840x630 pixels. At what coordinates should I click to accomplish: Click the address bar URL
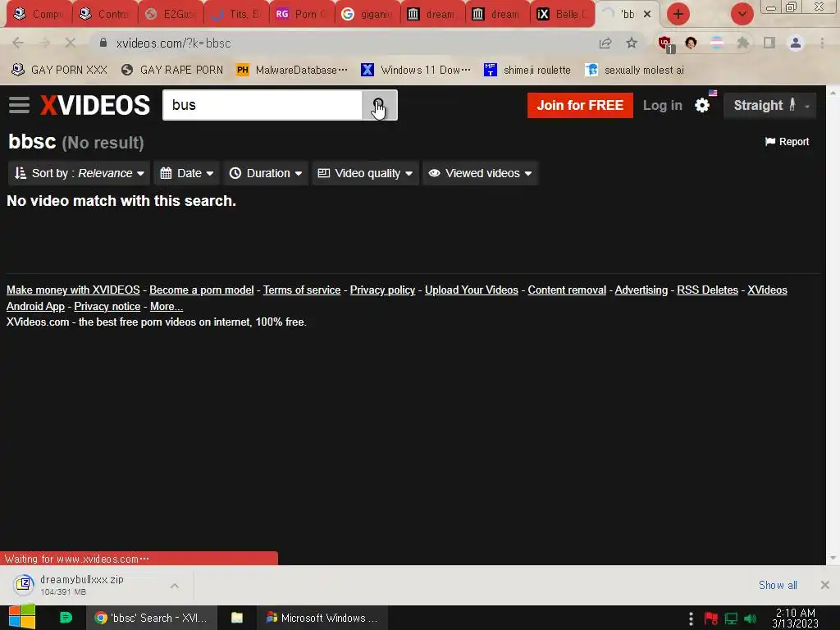174,43
